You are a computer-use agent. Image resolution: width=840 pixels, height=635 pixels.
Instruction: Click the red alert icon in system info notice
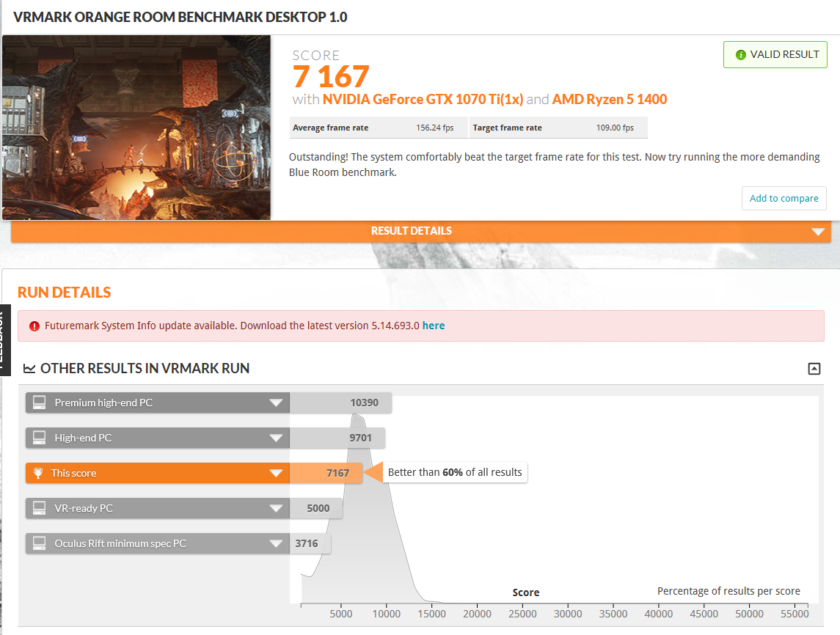34,326
